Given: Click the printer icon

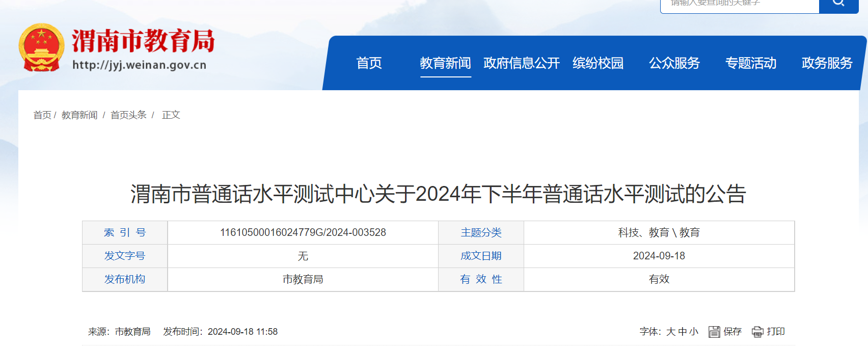Looking at the screenshot, I should (x=757, y=332).
